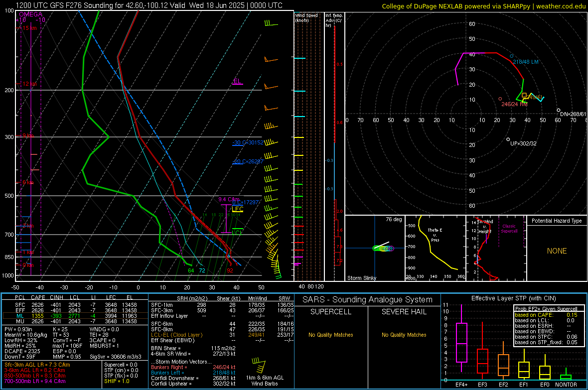The image size is (588, 390).
Task: Click the "218/48 LM" hodograph label
Action: [526, 62]
